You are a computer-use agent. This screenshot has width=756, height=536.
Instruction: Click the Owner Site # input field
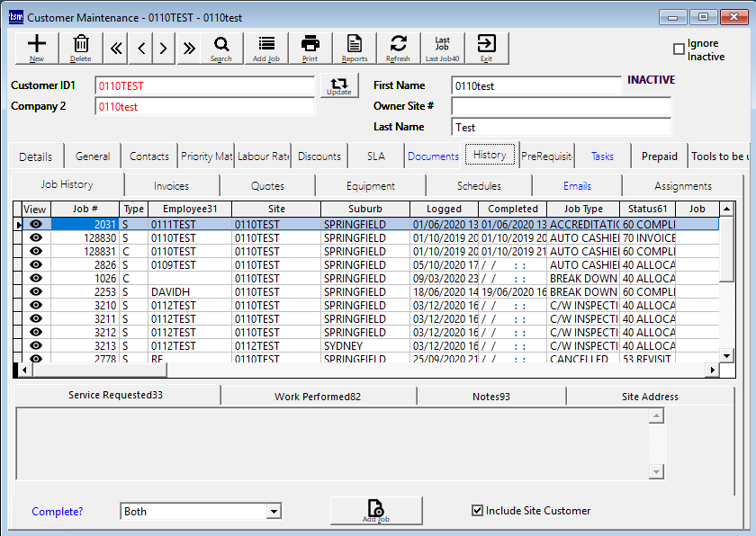tap(561, 106)
